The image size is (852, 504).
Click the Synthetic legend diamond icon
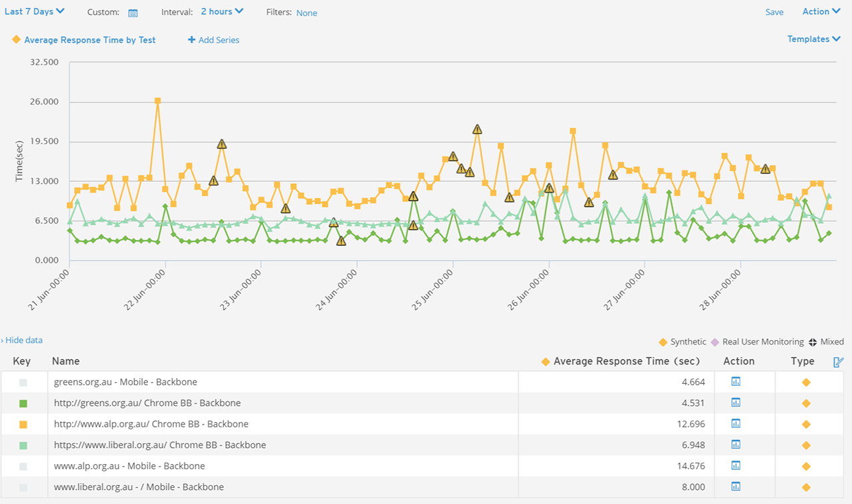click(663, 342)
